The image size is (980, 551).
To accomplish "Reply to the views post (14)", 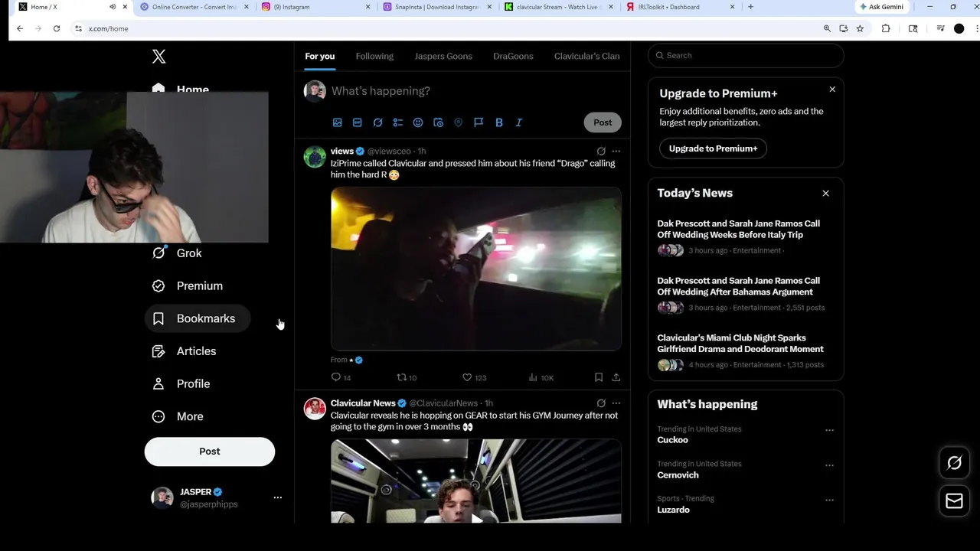I will coord(341,377).
